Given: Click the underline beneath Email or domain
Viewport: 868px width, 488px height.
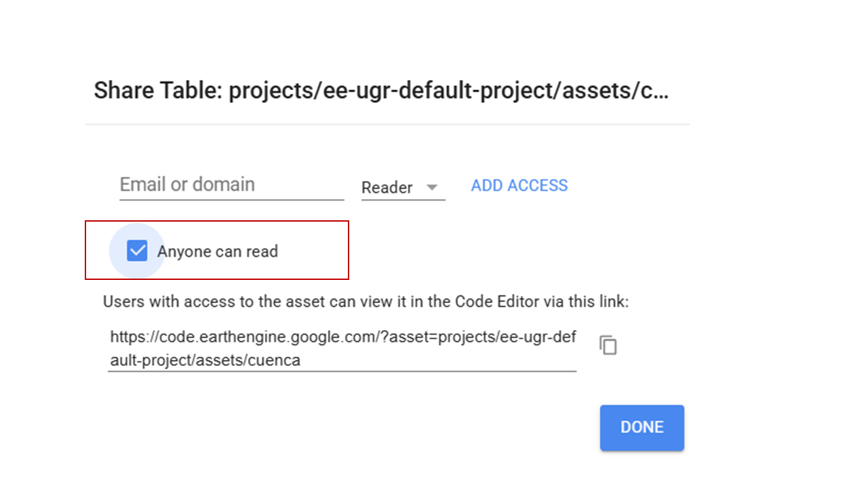Looking at the screenshot, I should pos(231,200).
